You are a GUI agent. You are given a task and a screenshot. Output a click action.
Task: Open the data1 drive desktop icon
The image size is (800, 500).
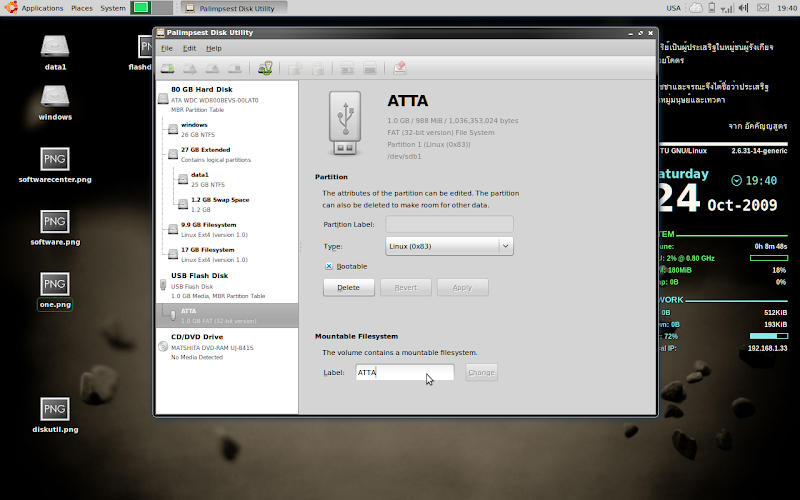coord(55,53)
